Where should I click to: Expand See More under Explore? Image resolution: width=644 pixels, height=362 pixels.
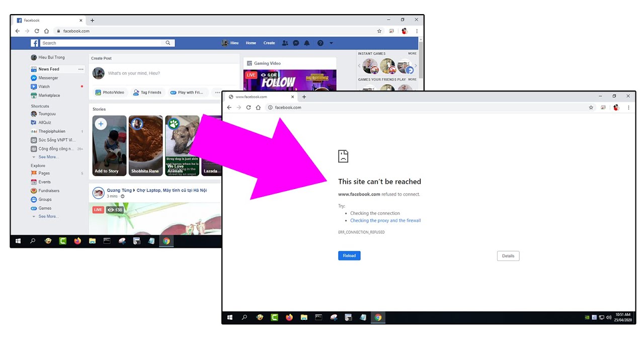46,216
